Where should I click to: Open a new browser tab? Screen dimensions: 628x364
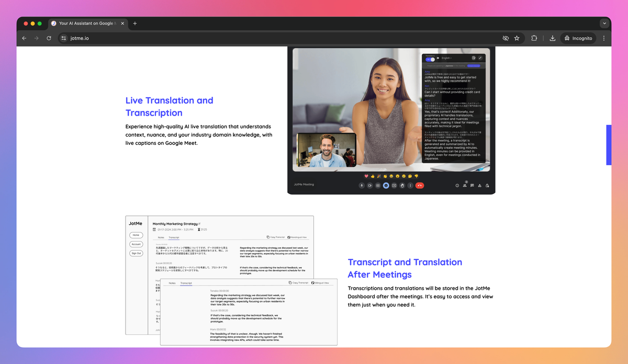(x=134, y=24)
